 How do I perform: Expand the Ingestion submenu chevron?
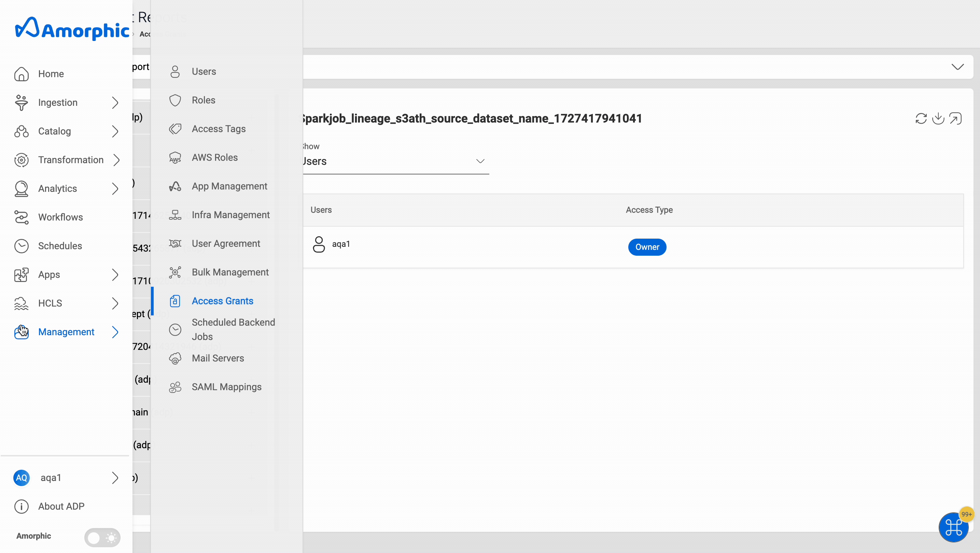pos(115,103)
